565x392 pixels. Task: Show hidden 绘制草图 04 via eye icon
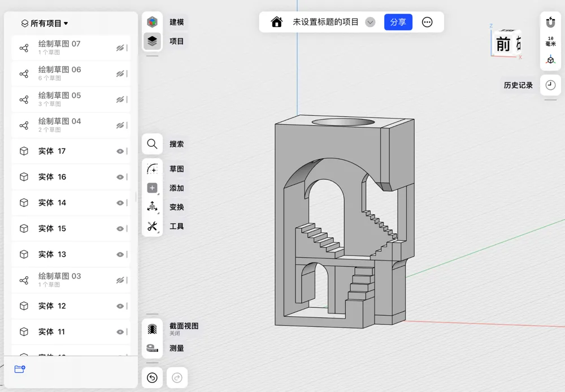pyautogui.click(x=120, y=125)
